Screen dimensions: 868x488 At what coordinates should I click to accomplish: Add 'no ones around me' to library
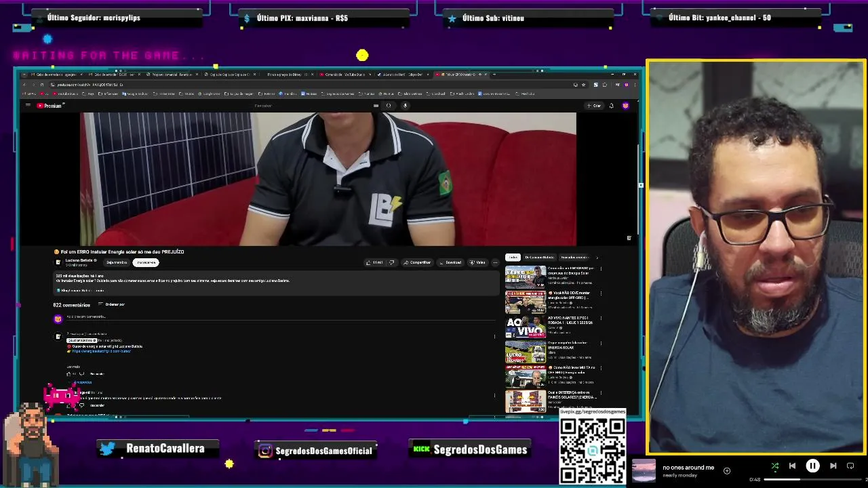click(727, 470)
